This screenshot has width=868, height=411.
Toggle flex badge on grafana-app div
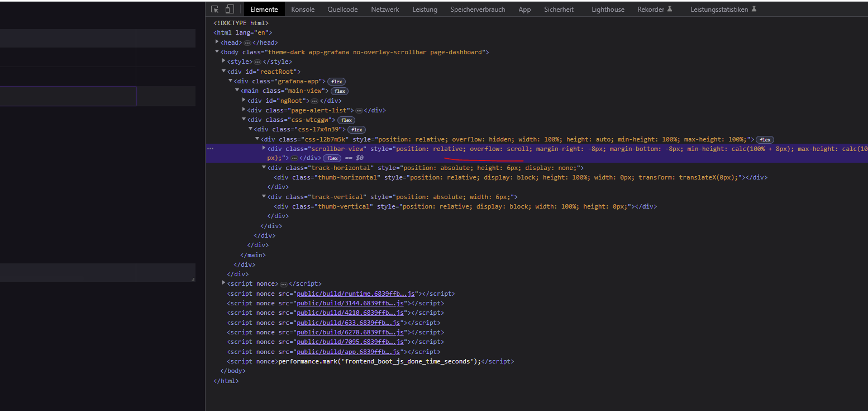(336, 82)
